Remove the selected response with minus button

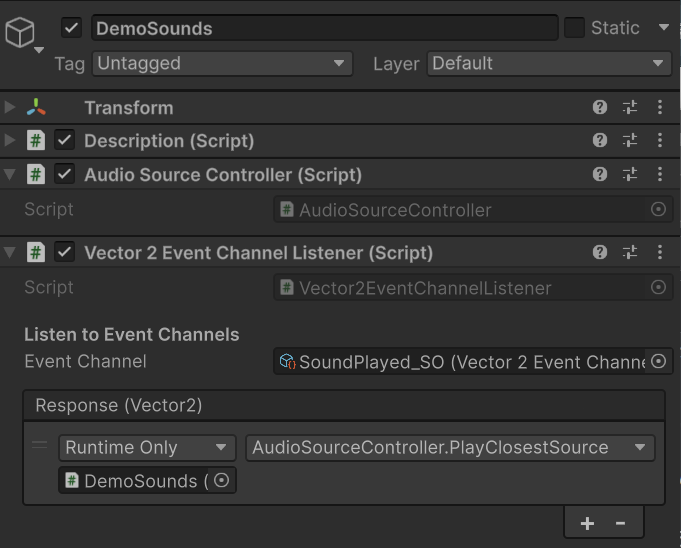pyautogui.click(x=620, y=523)
